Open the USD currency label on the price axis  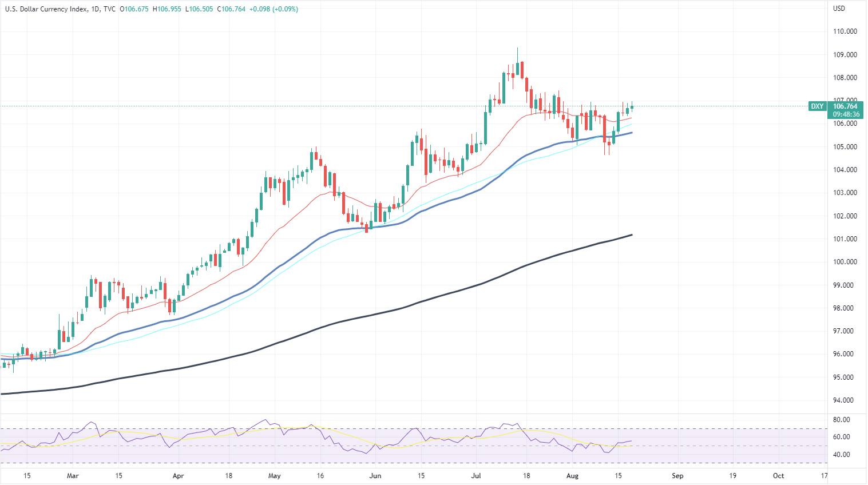[x=839, y=9]
